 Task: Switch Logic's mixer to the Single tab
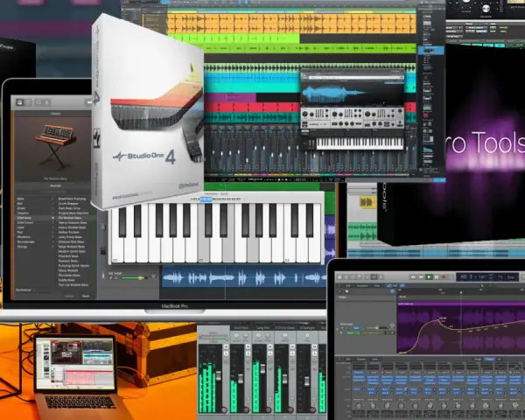pyautogui.click(x=478, y=359)
